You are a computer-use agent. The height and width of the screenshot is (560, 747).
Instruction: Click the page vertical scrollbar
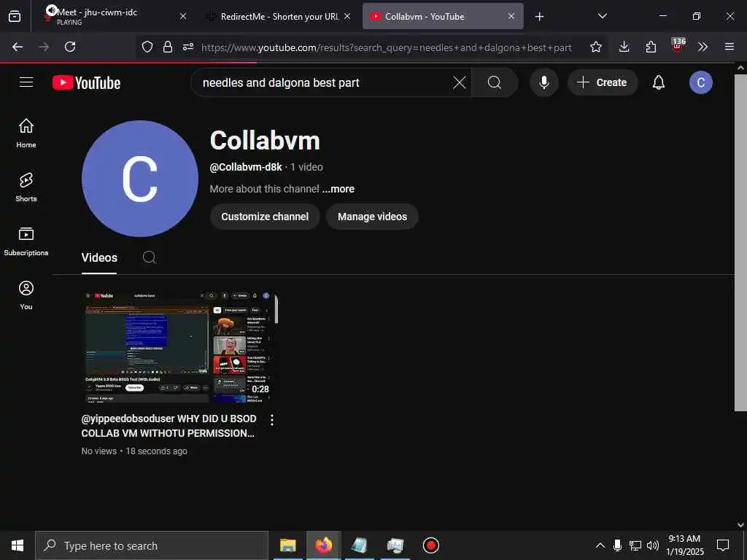[x=740, y=243]
